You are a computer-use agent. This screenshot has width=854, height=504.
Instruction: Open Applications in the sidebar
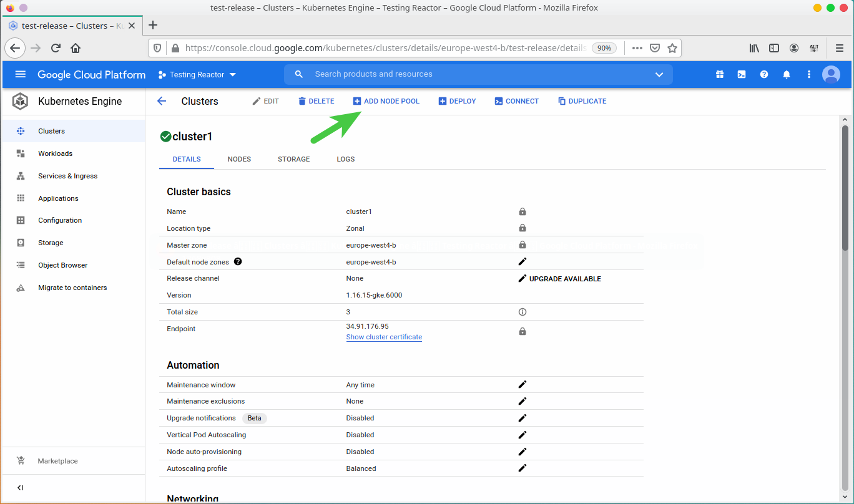click(72, 198)
